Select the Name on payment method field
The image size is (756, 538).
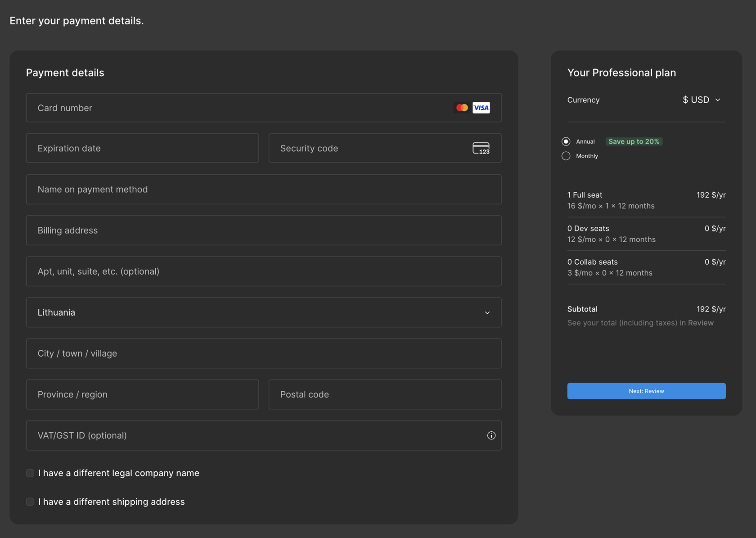click(x=263, y=190)
